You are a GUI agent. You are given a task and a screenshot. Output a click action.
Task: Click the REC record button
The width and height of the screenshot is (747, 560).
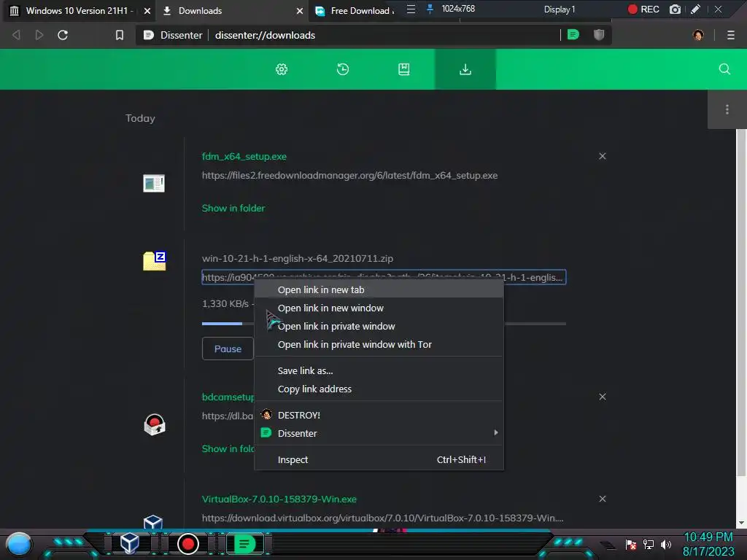643,9
